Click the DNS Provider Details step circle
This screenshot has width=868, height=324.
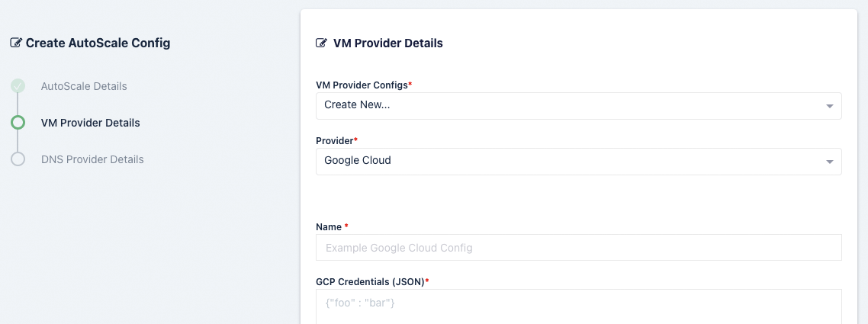click(x=18, y=159)
